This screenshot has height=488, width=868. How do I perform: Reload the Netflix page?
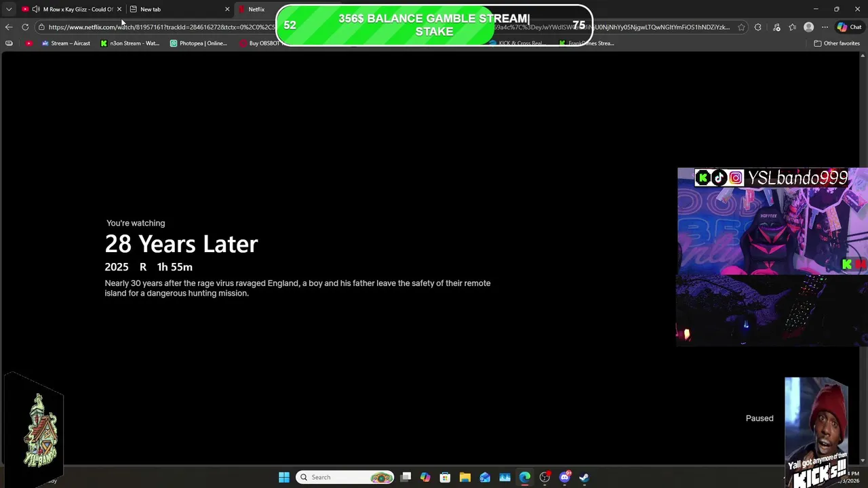point(25,27)
